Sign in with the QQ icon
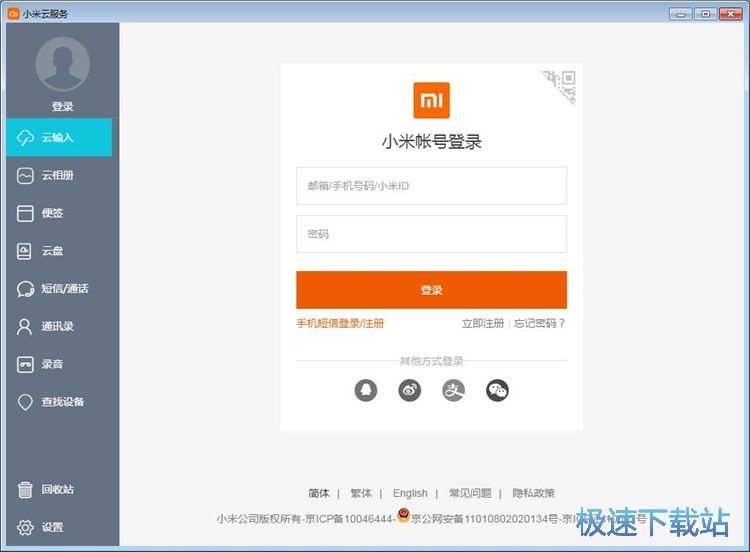The image size is (750, 552). pos(366,390)
